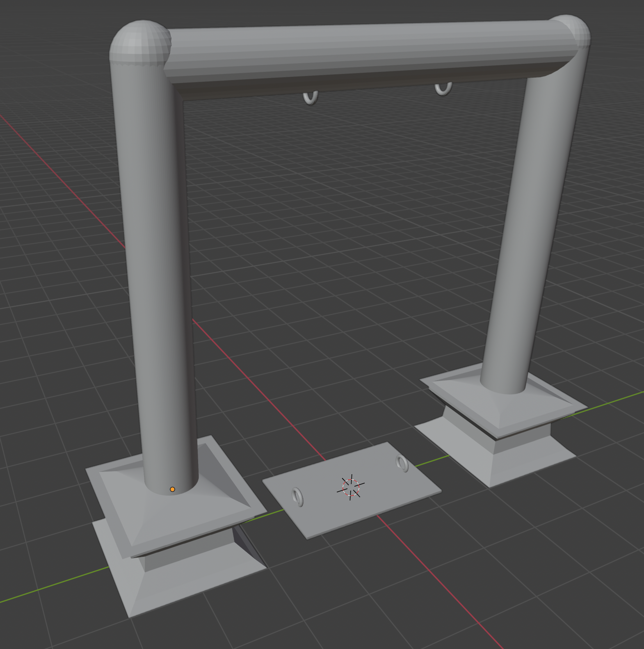Click the left ring on the ground plate
The height and width of the screenshot is (649, 644).
click(298, 496)
